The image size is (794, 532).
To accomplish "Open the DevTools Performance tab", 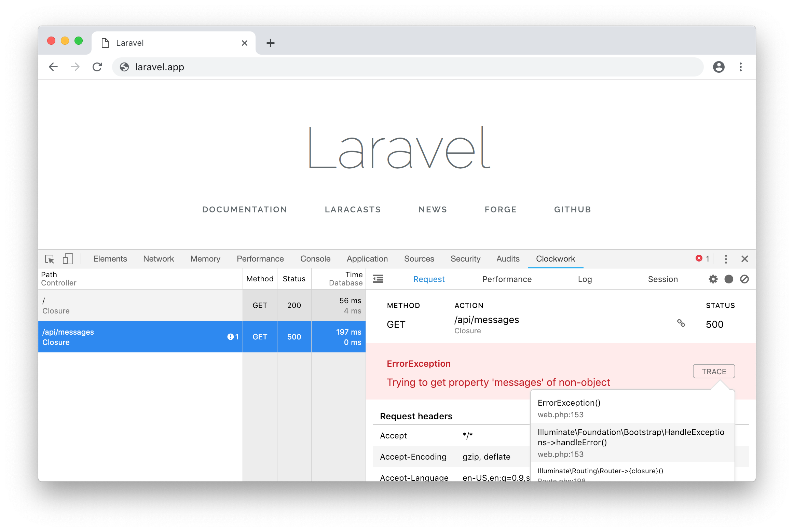I will coord(260,259).
